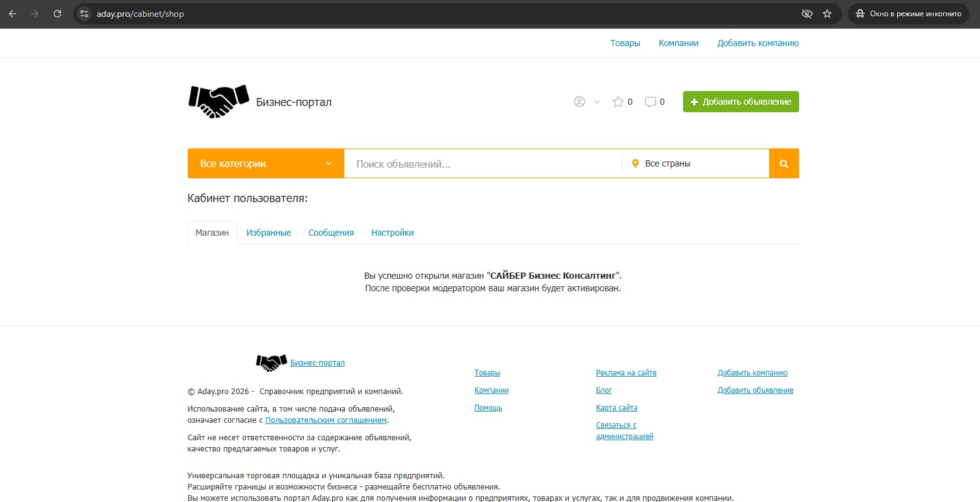Screen dimensions: 980x502
Task: Expand the Все категории dropdown
Action: click(266, 163)
